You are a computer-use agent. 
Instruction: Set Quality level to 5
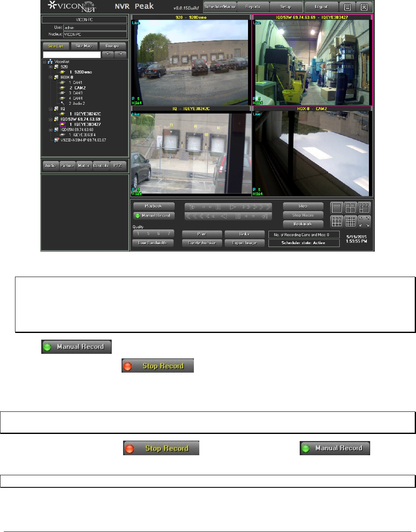[x=148, y=234]
